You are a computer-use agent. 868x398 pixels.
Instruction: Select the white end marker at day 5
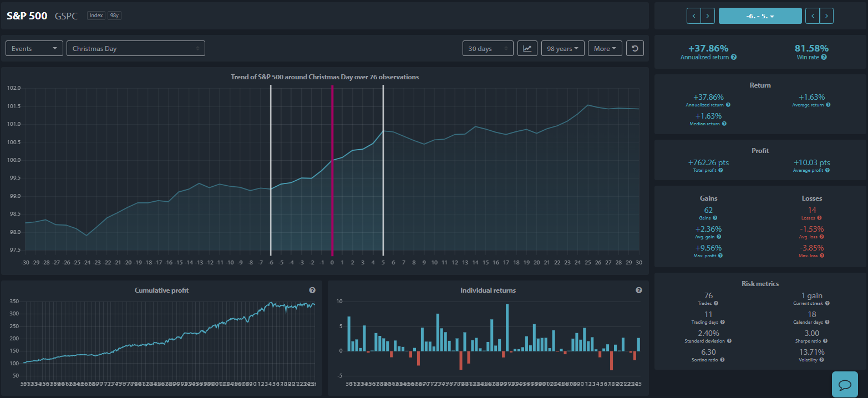click(x=383, y=169)
